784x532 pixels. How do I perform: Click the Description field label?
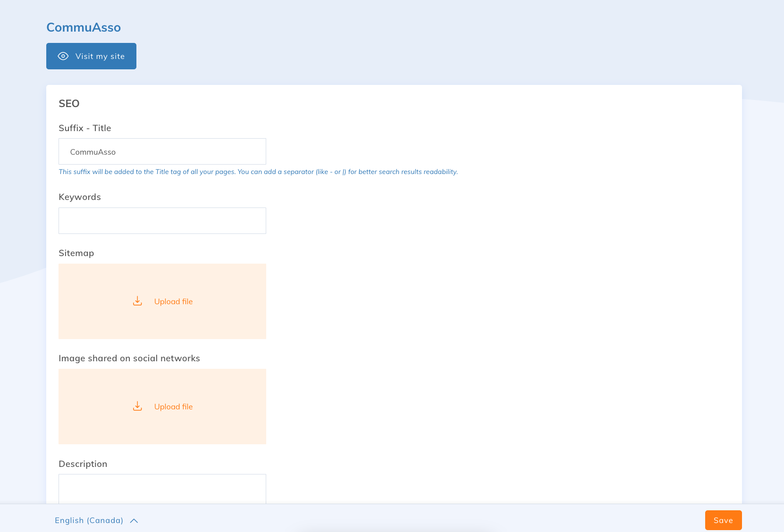[x=83, y=464]
